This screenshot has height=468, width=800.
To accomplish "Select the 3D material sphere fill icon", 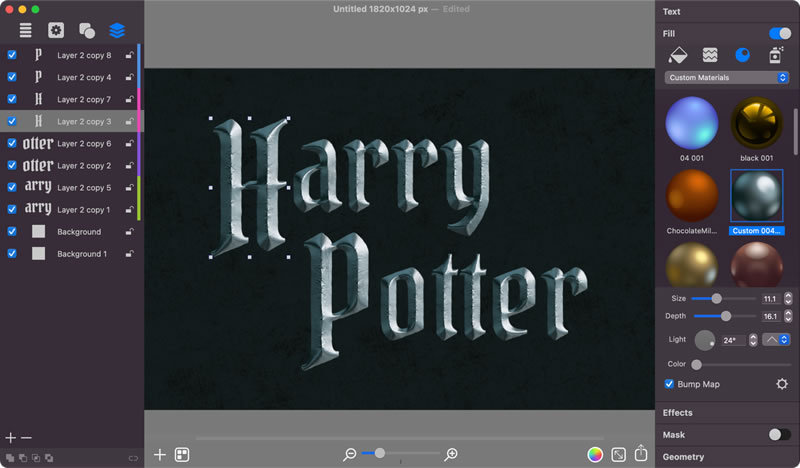I will pos(742,55).
